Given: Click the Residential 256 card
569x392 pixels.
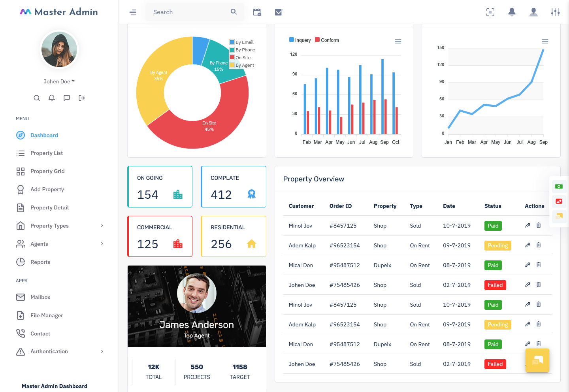Looking at the screenshot, I should point(234,236).
